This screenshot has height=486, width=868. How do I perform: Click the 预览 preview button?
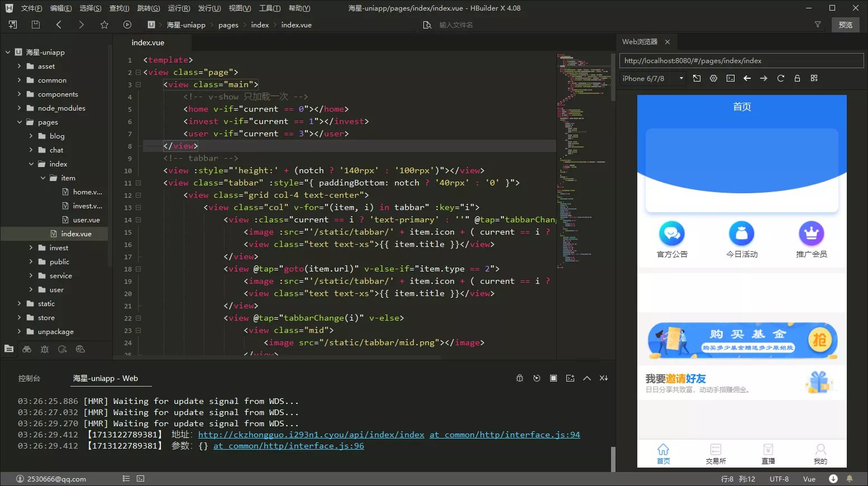845,25
